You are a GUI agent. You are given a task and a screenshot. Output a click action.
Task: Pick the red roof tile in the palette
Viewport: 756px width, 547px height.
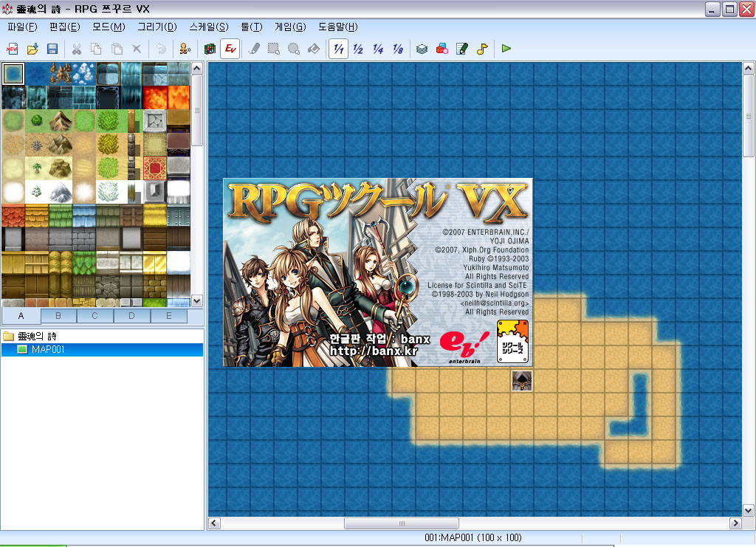click(x=13, y=216)
